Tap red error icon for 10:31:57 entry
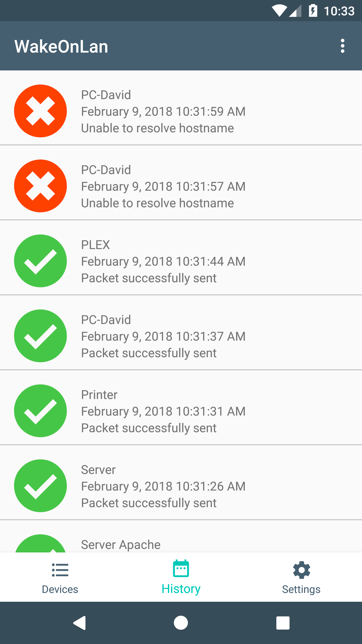The image size is (362, 644). (x=40, y=186)
